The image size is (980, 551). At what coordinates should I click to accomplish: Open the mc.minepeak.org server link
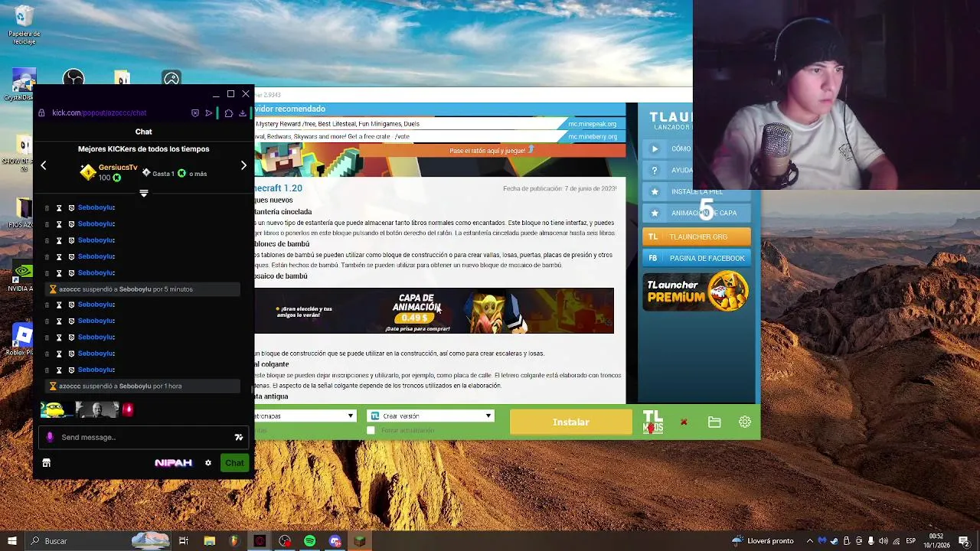tap(592, 124)
